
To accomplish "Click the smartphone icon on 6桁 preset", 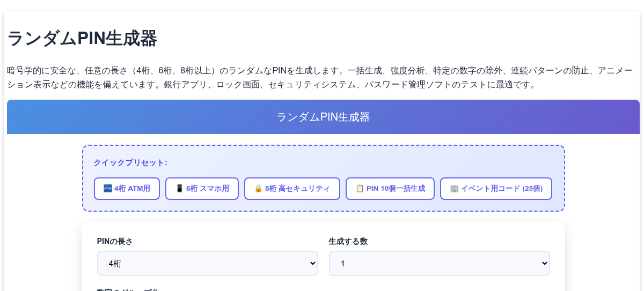I will [180, 189].
